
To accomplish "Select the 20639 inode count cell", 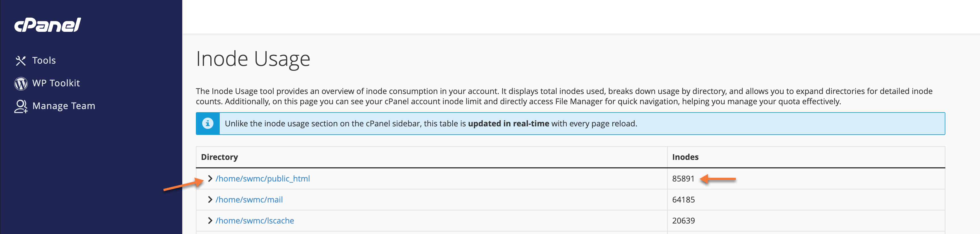I will (x=683, y=221).
